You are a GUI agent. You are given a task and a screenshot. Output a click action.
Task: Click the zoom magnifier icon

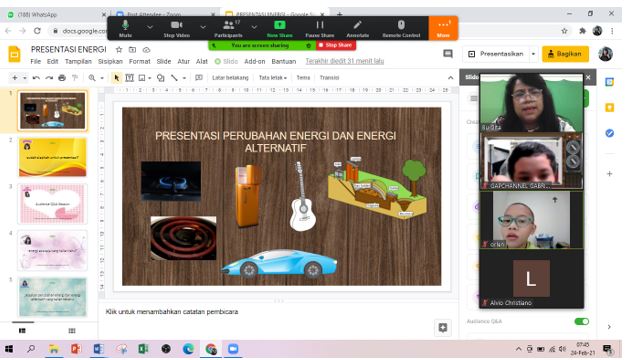click(x=92, y=78)
